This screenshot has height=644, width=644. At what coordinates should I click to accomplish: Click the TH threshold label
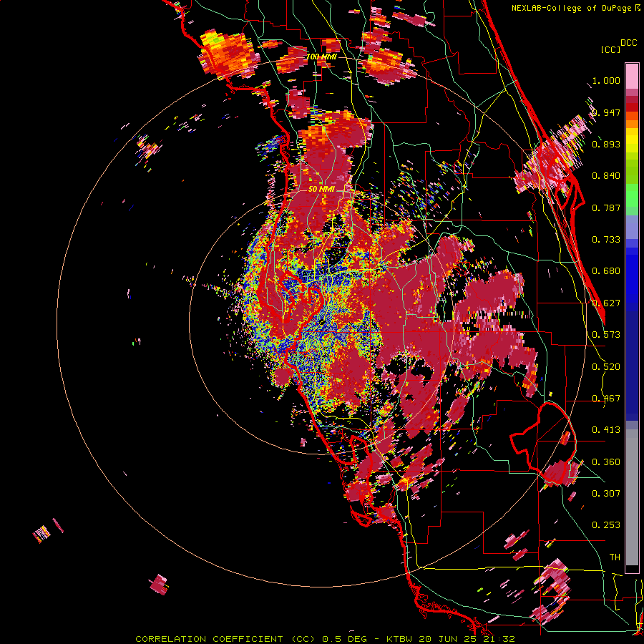point(615,557)
